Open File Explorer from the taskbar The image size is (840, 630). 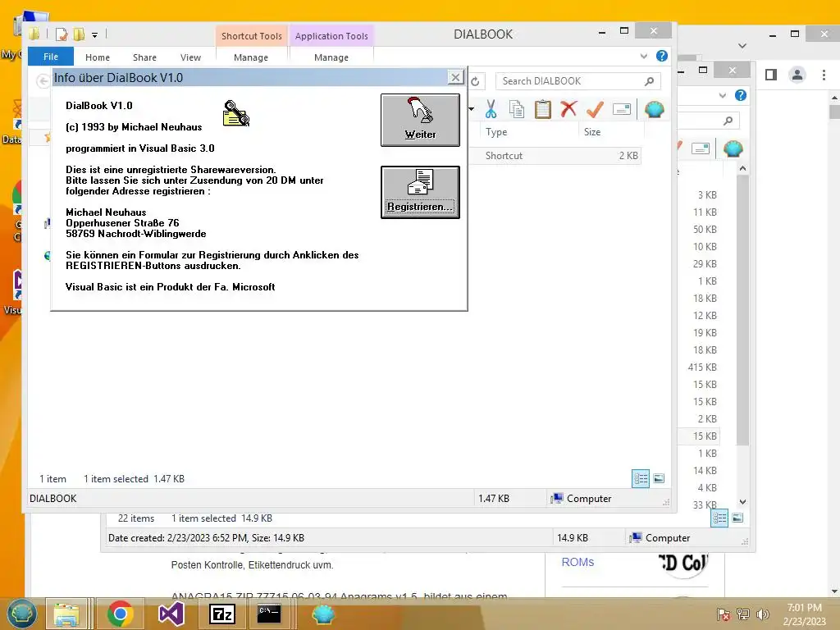pyautogui.click(x=66, y=614)
